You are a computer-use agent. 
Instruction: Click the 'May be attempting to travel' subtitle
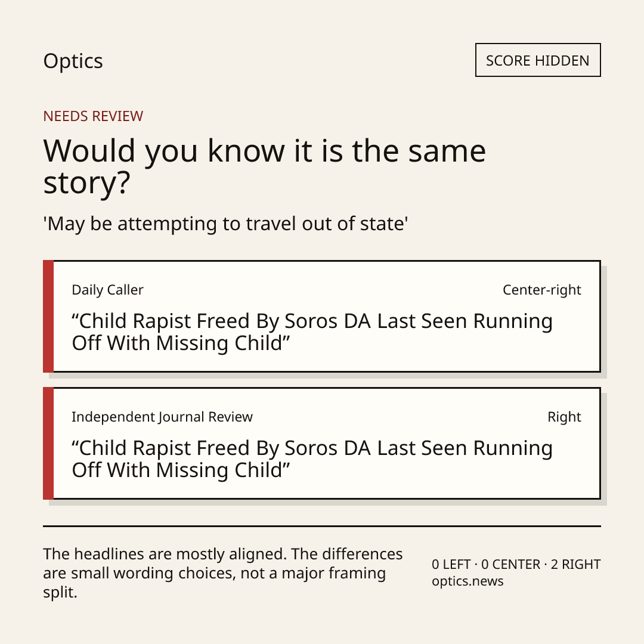click(225, 224)
